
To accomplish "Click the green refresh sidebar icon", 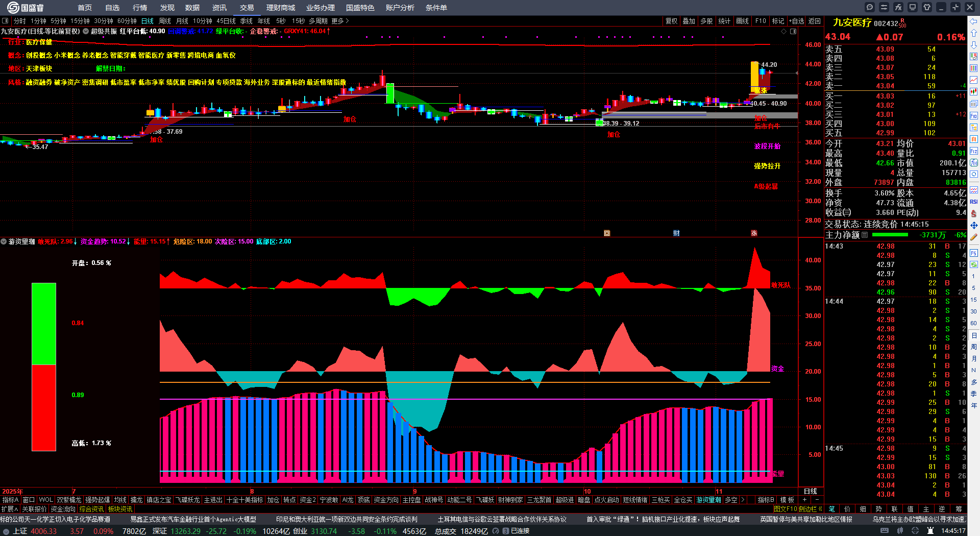I will (974, 264).
